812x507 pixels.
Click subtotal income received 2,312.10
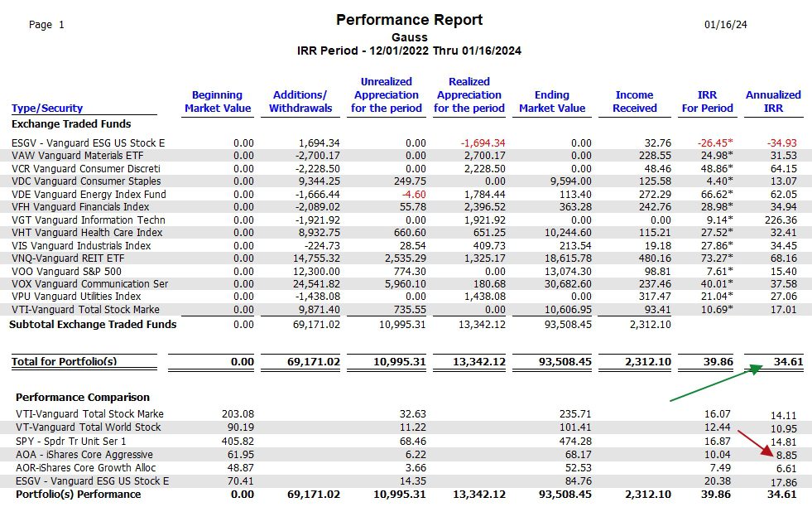pyautogui.click(x=650, y=325)
